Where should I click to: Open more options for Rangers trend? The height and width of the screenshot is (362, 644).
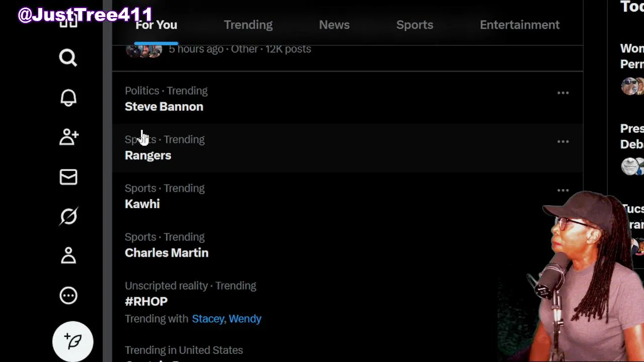click(x=563, y=142)
